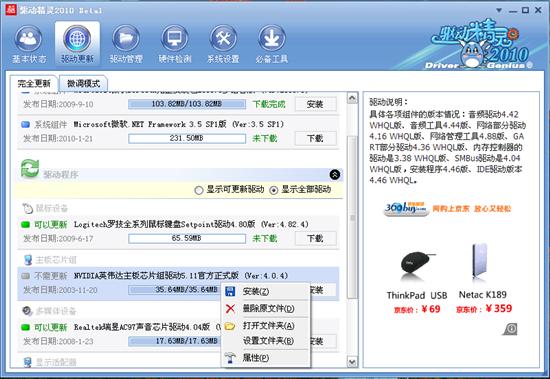Viewport: 550px width, 379px height.
Task: Click the green 可以更新 icon for Logitech driver
Action: [25, 225]
